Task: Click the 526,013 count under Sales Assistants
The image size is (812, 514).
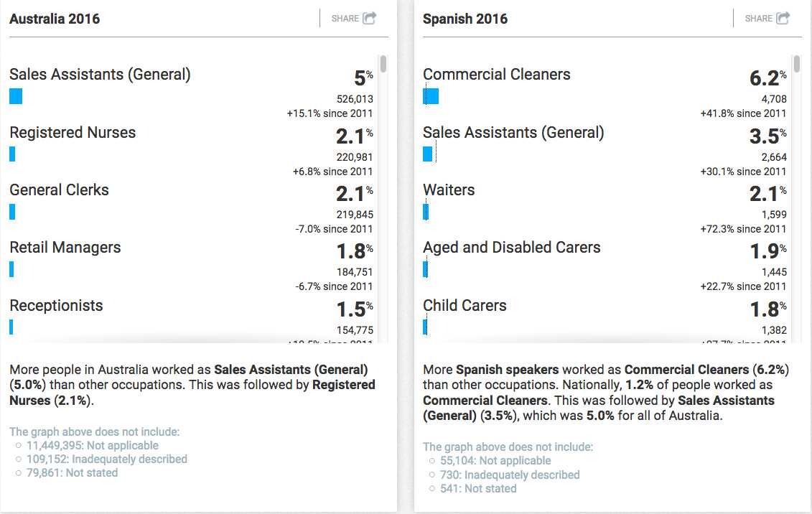Action: click(x=355, y=99)
